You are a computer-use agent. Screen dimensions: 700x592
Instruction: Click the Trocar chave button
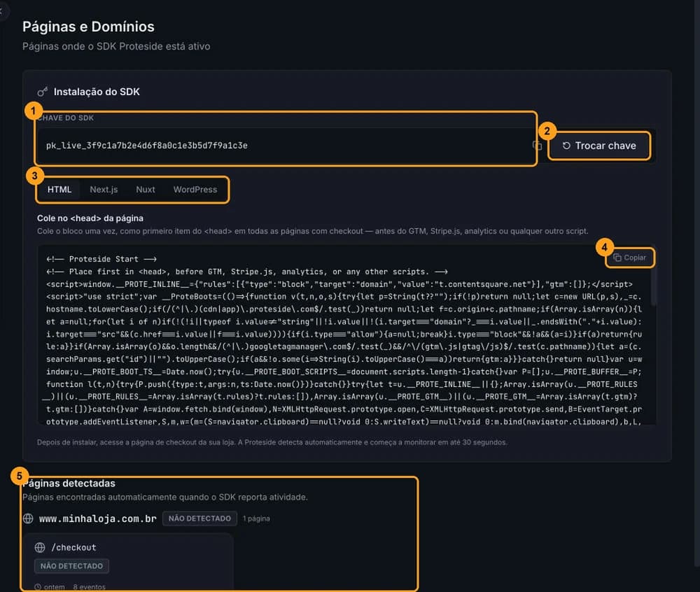pyautogui.click(x=599, y=146)
